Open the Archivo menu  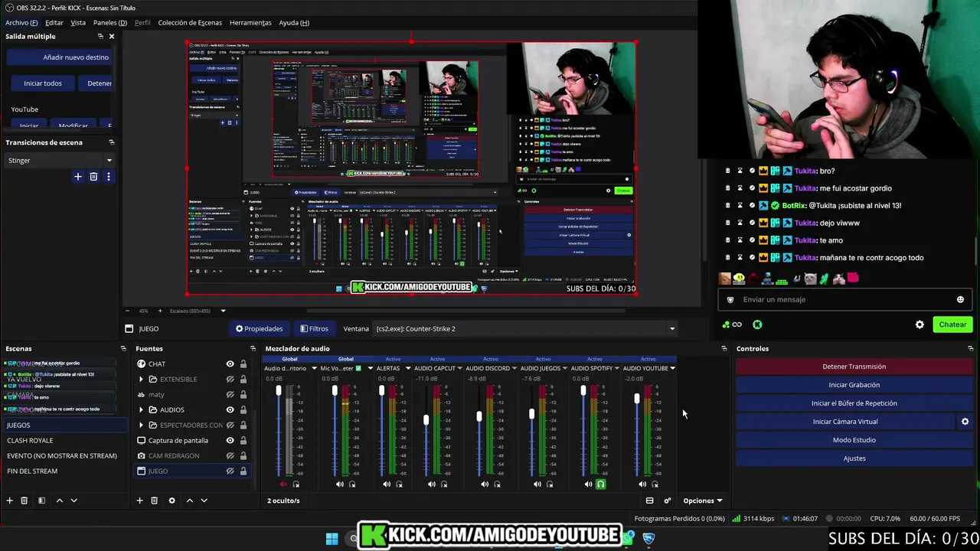[x=21, y=22]
